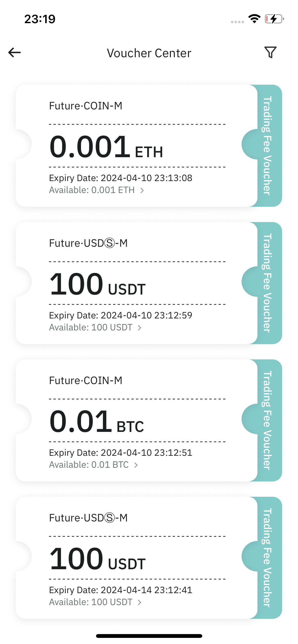Tap the home indicator bar
The image size is (298, 644).
[149, 636]
